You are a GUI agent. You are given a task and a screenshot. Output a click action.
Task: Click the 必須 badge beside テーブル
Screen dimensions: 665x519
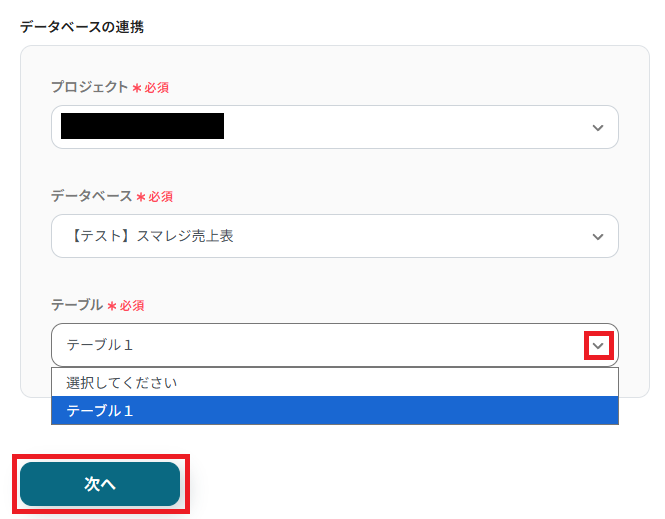[x=132, y=305]
